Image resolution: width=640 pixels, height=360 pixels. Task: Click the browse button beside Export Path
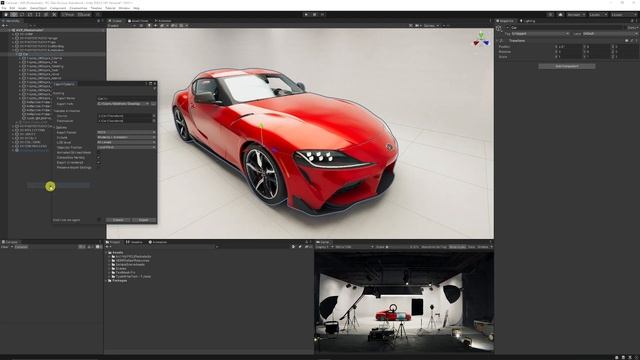[153, 104]
